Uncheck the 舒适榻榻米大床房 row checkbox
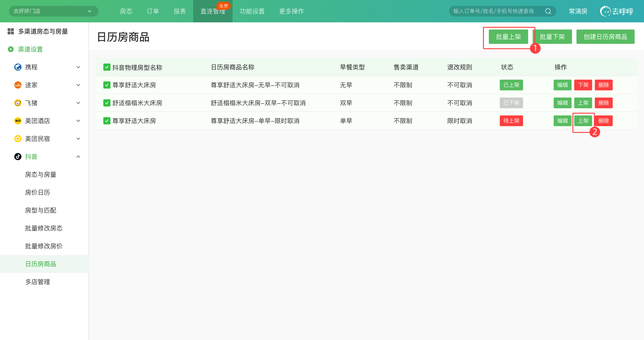 (x=107, y=103)
